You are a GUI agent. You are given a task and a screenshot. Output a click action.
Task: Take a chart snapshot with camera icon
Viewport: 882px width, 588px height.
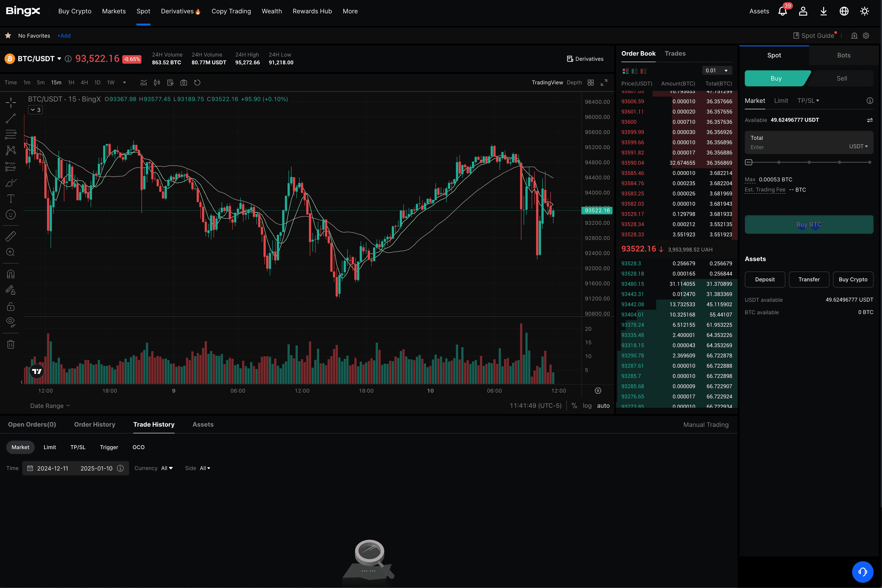(184, 82)
